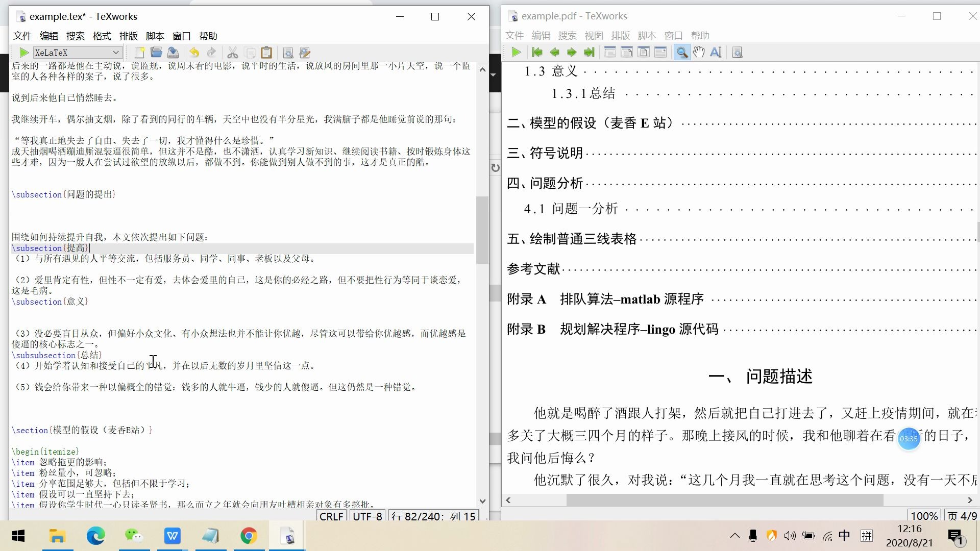The image size is (980, 551).
Task: Open the Find dialog icon in editor
Action: (288, 53)
